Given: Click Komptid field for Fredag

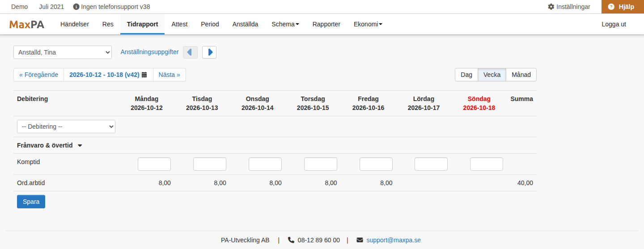Looking at the screenshot, I should click(x=376, y=164).
